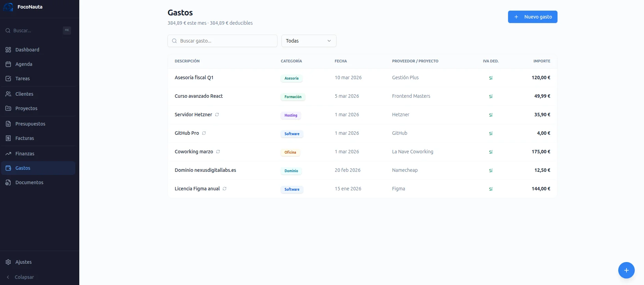The width and height of the screenshot is (644, 285).
Task: Click the FocoNauta logo icon
Action: (8, 7)
